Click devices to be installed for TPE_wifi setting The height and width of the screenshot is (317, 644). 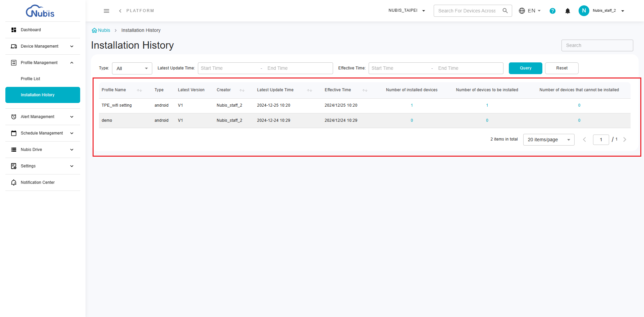[487, 105]
